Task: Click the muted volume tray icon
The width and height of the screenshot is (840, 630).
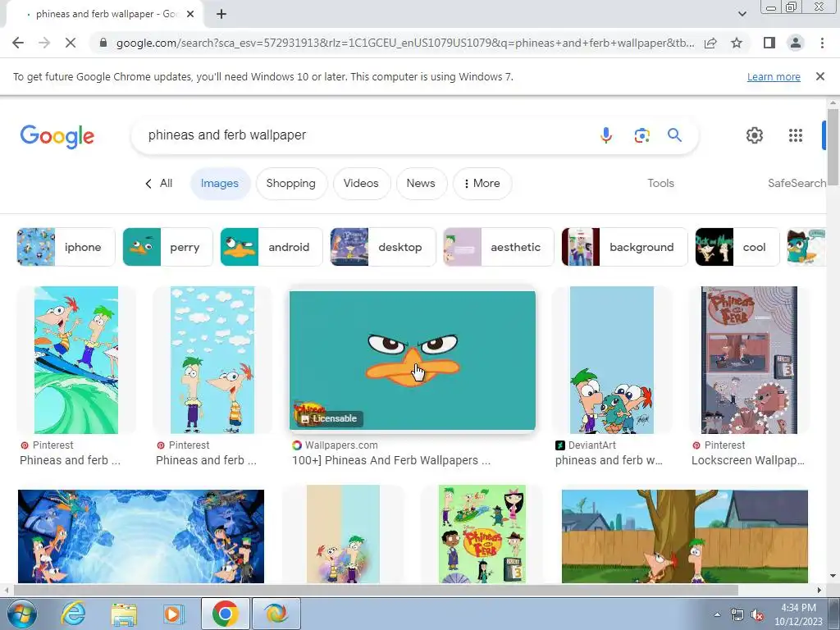Action: (757, 615)
